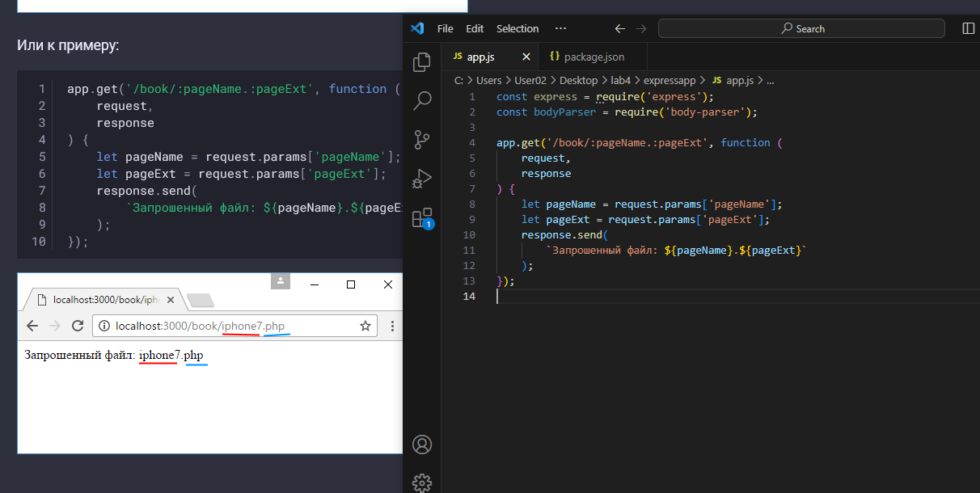Expand the expressapp breadcrumb folder
The image size is (980, 493).
pyautogui.click(x=670, y=81)
